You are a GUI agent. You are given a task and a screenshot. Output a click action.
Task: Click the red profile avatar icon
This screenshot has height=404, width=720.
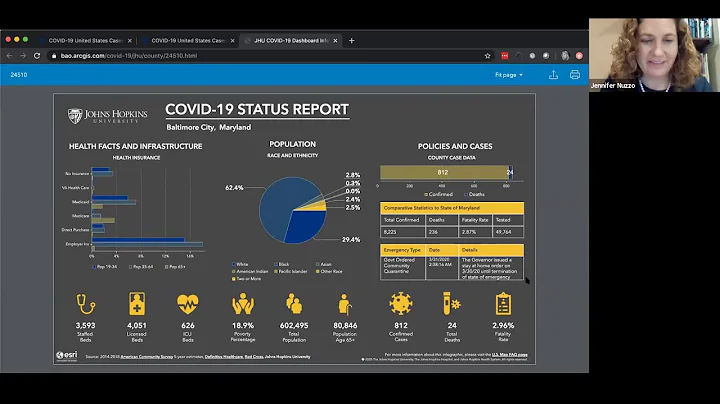[x=579, y=56]
